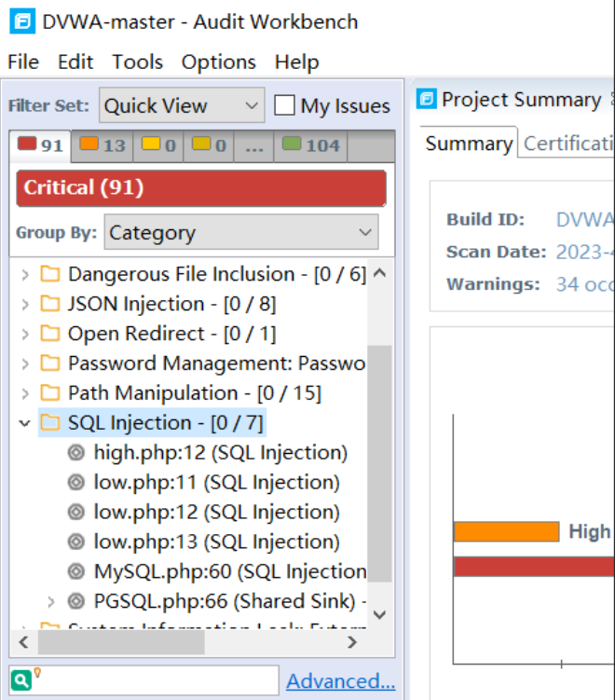The height and width of the screenshot is (700, 615).
Task: Click the issue tree scroll down arrow
Action: 379,615
